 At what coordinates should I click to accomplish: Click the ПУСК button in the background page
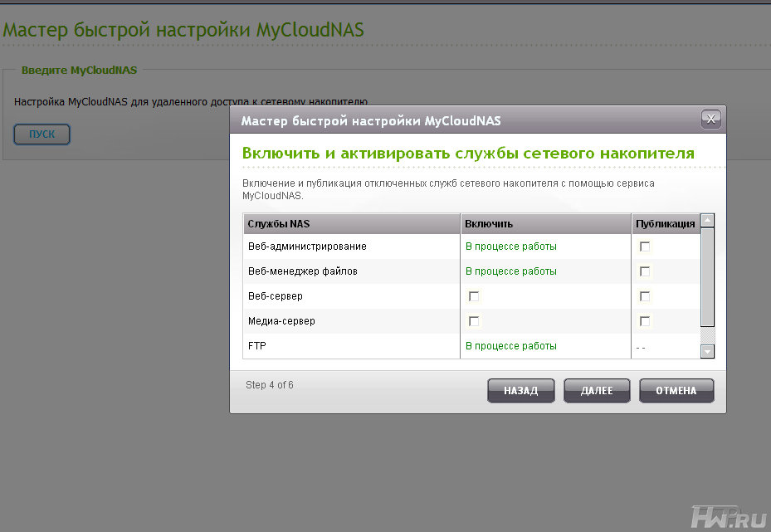click(x=41, y=134)
